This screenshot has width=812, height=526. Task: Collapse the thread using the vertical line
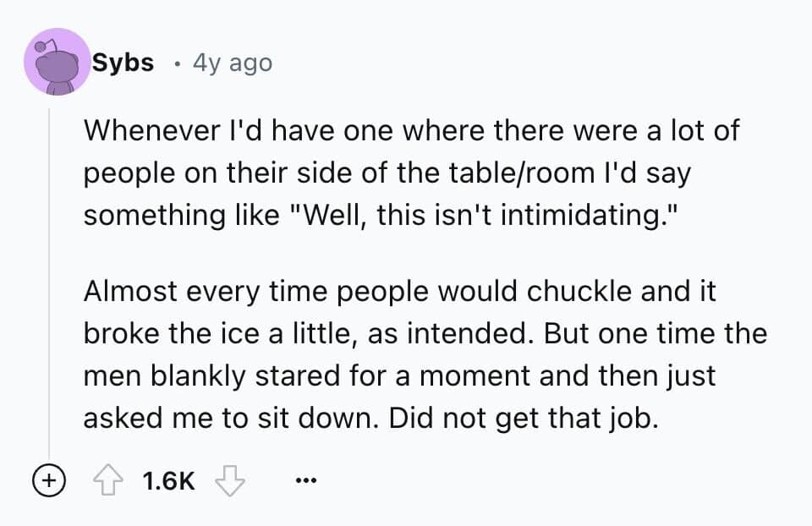coord(49,279)
